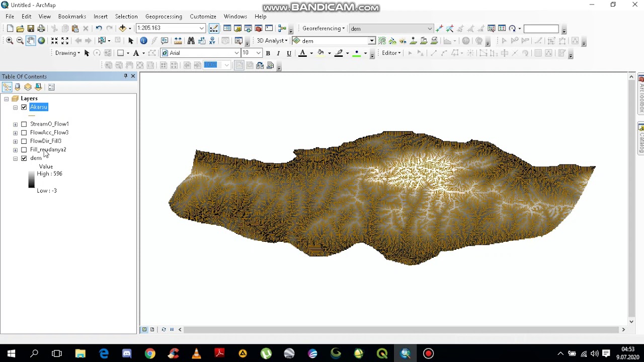Image resolution: width=644 pixels, height=362 pixels.
Task: Click the font color swatch
Action: (302, 53)
